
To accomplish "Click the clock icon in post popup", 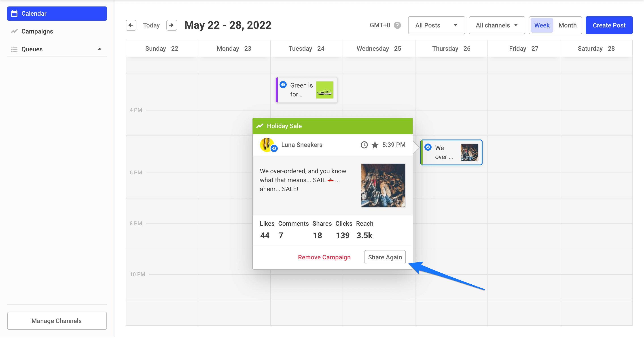I will [364, 145].
